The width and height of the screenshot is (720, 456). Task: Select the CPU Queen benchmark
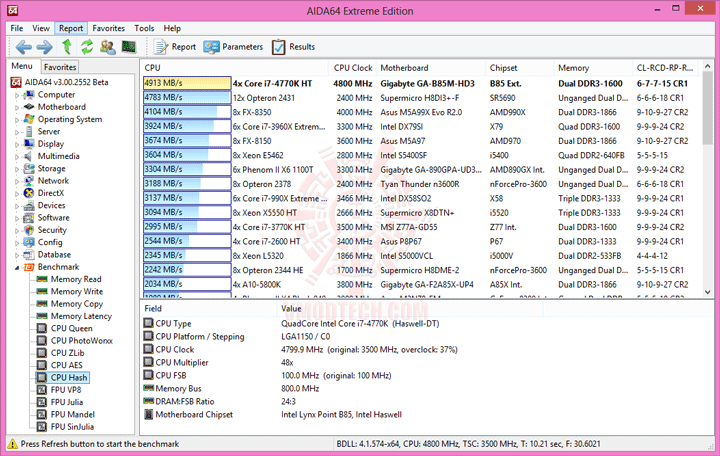coord(72,329)
